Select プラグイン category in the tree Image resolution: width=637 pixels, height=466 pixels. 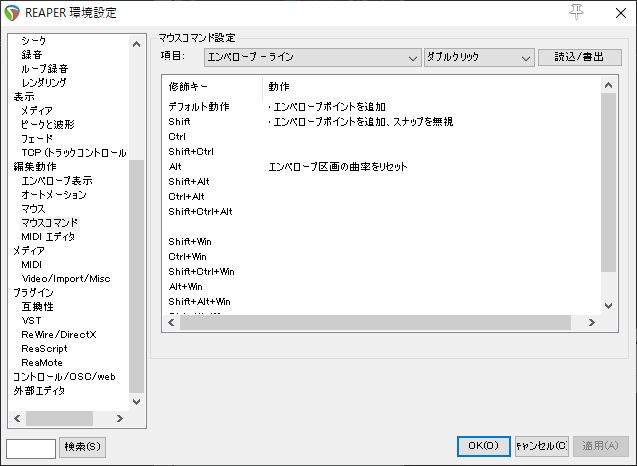(x=33, y=293)
